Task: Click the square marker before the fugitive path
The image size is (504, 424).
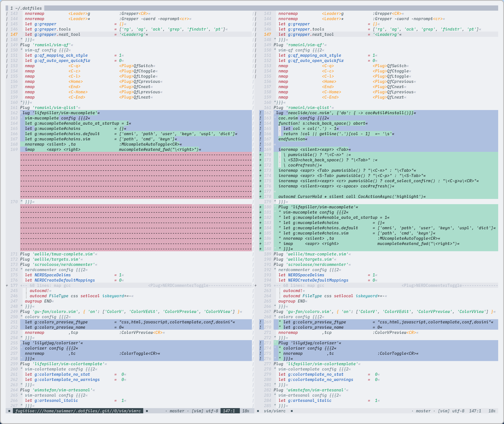Action: pos(9,411)
